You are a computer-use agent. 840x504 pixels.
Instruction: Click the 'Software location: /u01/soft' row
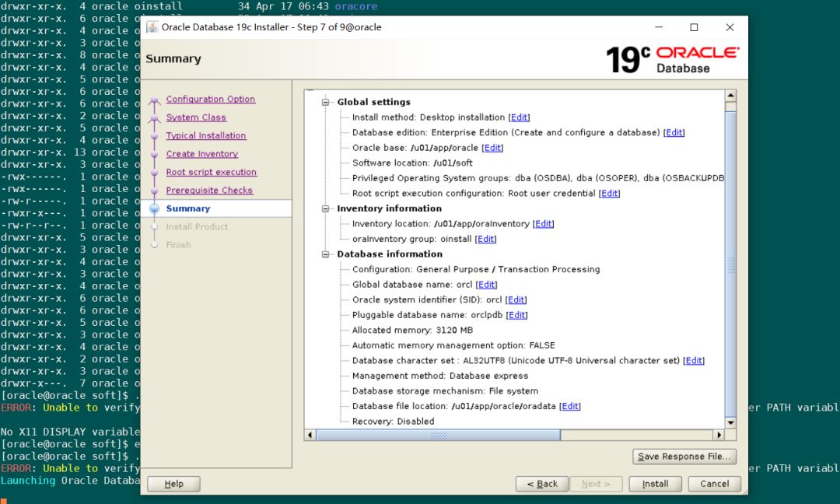[x=412, y=163]
